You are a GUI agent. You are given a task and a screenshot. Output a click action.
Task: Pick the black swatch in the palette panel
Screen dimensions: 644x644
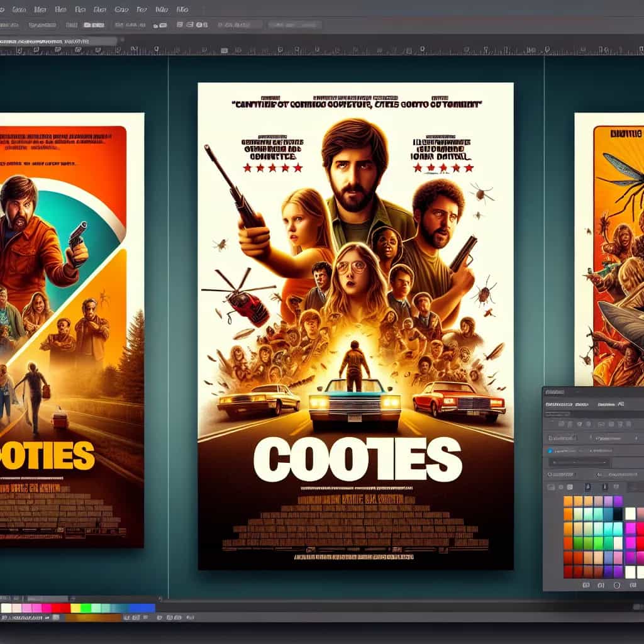[618, 513]
